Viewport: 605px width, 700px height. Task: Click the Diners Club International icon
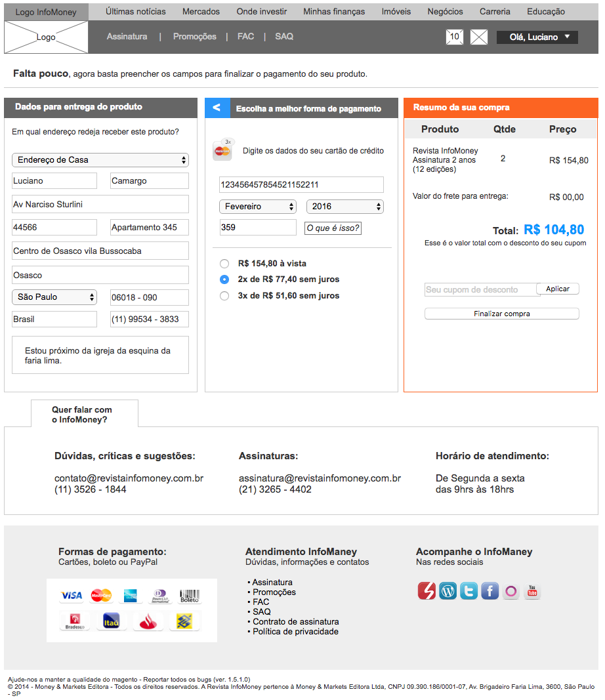tap(160, 596)
